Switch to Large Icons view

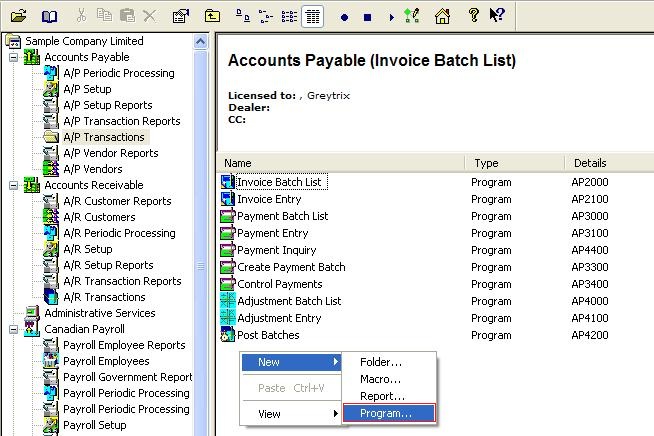click(243, 16)
